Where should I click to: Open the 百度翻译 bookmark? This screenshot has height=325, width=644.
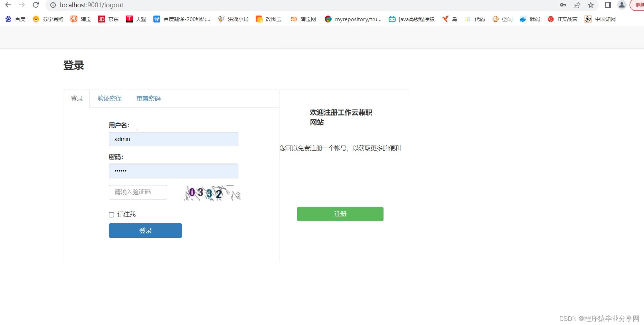182,19
